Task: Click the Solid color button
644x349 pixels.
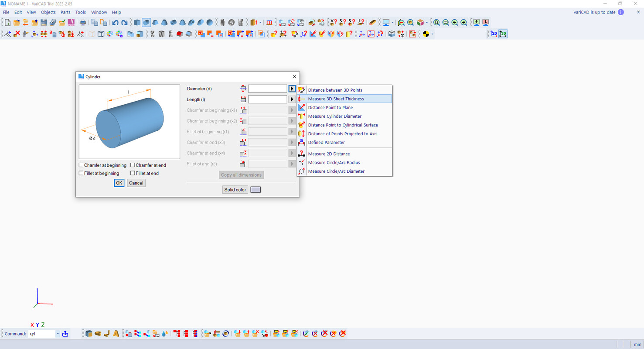Action: 235,190
